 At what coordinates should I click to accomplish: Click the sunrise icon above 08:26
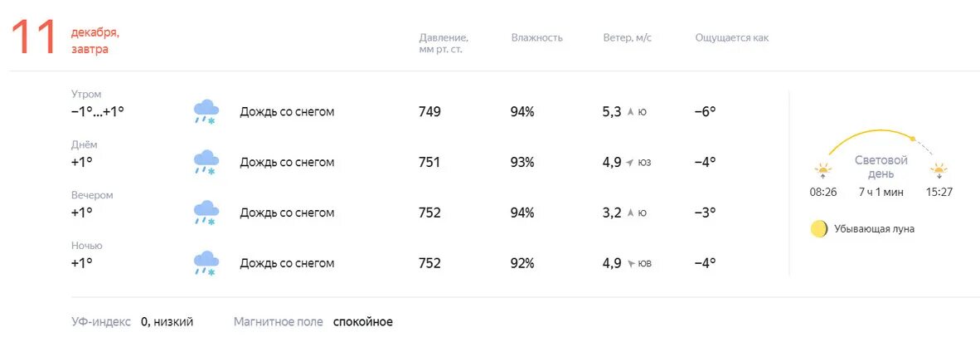[x=823, y=171]
